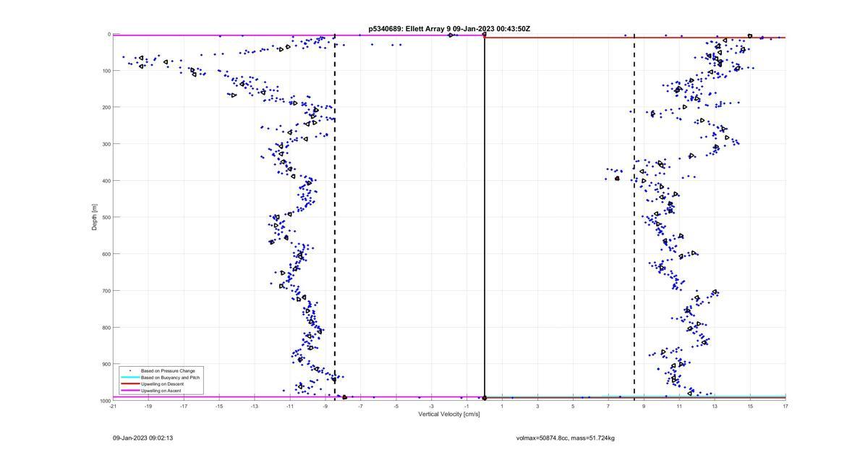This screenshot has width=868, height=450.
Task: Click the y-axis tick label "200"
Action: pos(106,107)
